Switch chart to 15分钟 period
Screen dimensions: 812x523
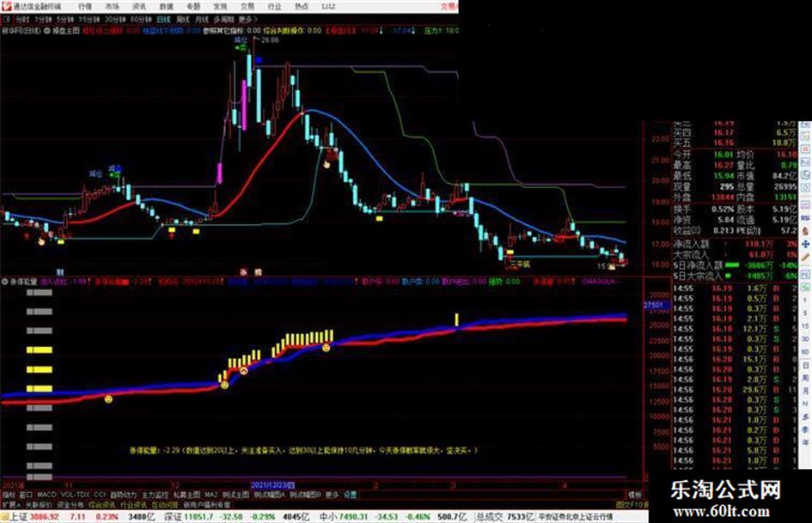point(89,19)
